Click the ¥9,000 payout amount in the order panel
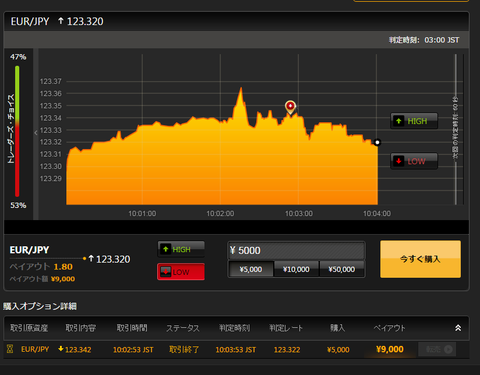Viewport: 480px width, 375px height. coord(63,279)
